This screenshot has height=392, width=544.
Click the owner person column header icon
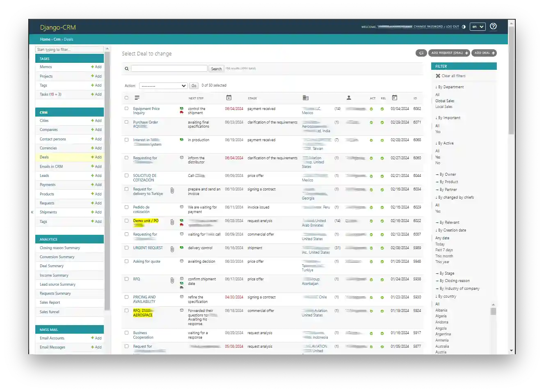[x=349, y=98]
